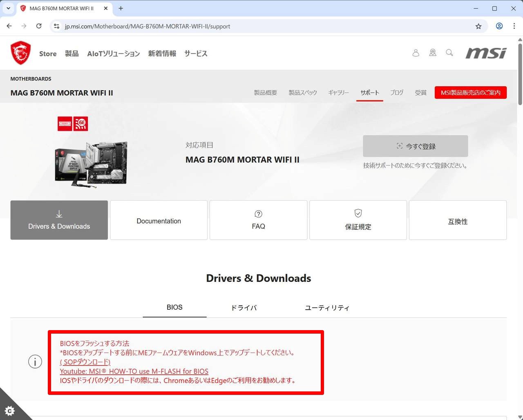523x420 pixels.
Task: Open the ギャラリー tab
Action: [339, 93]
